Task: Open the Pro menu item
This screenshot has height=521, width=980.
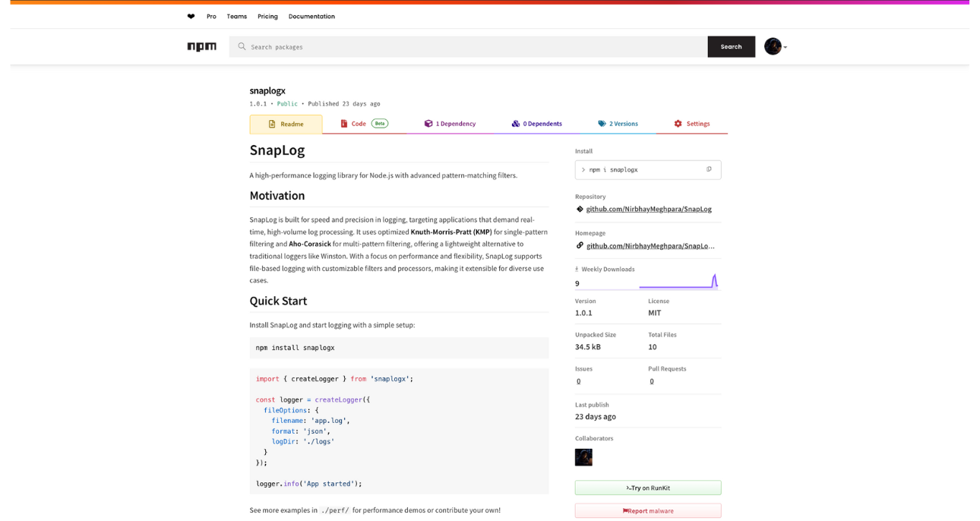Action: tap(211, 16)
